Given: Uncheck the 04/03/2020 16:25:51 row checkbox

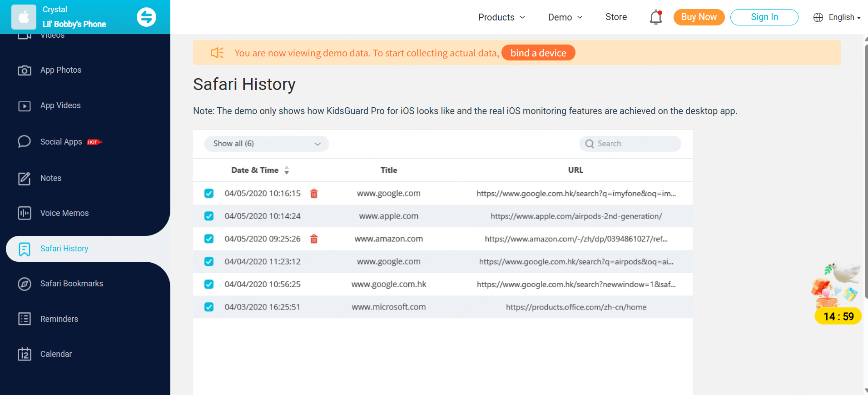Looking at the screenshot, I should (209, 307).
